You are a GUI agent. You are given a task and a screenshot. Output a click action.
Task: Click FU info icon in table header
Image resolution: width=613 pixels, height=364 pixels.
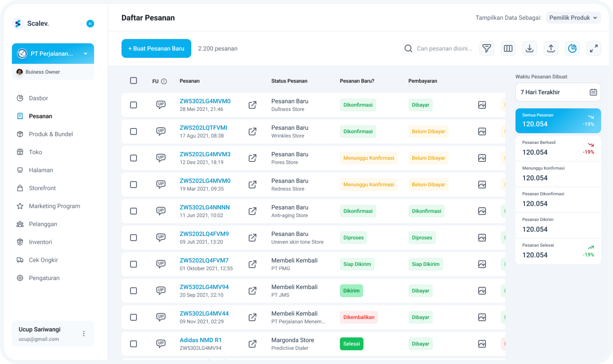[x=164, y=81]
